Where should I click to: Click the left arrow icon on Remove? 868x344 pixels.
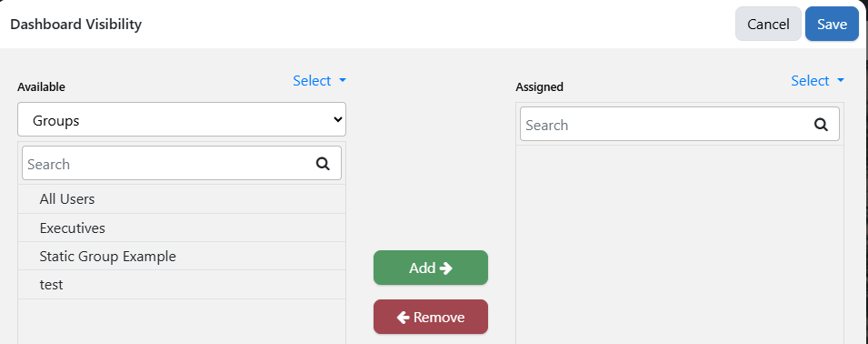[x=403, y=318]
